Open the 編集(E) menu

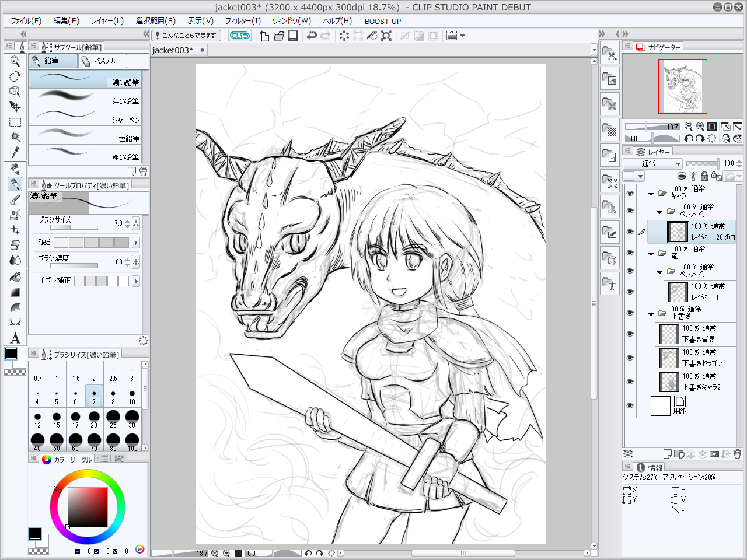tap(67, 21)
